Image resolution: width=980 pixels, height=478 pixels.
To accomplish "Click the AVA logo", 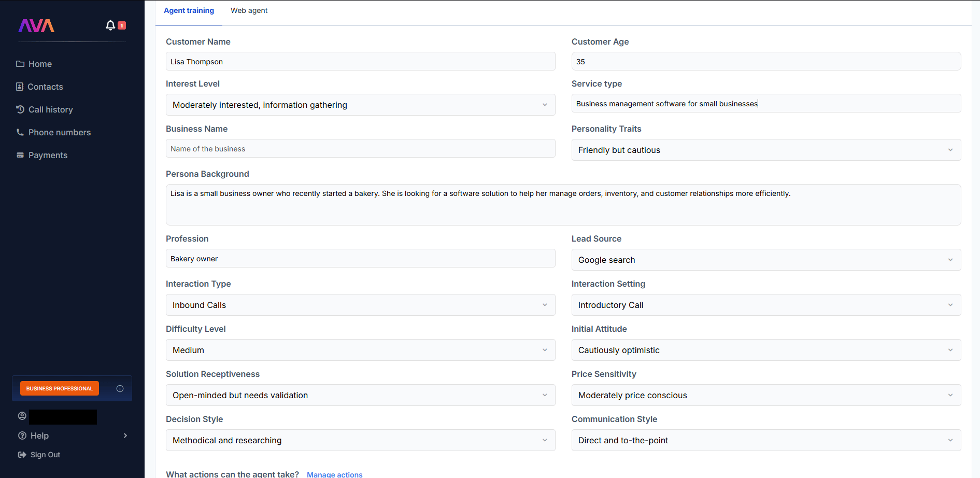I will coord(36,26).
